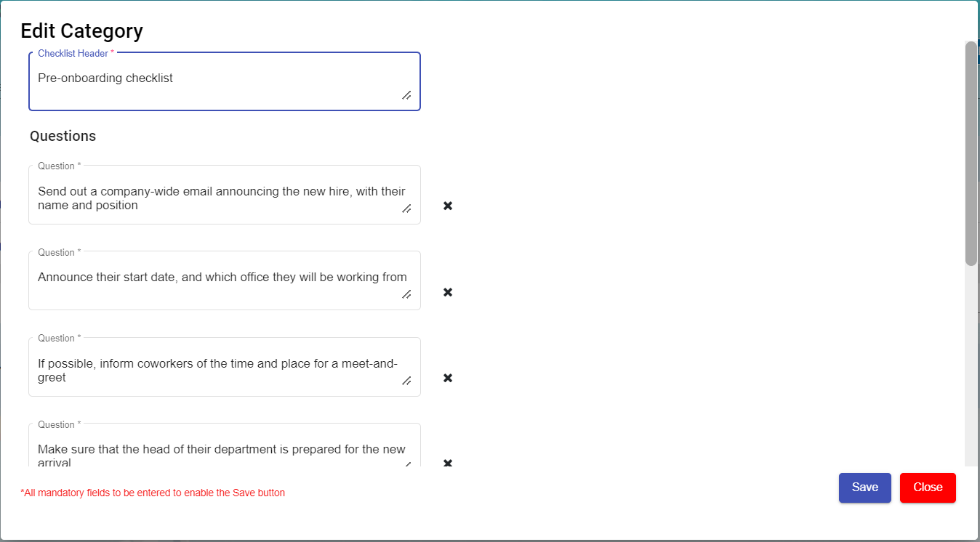The image size is (980, 542).
Task: Remove the head of department question
Action: 448,463
